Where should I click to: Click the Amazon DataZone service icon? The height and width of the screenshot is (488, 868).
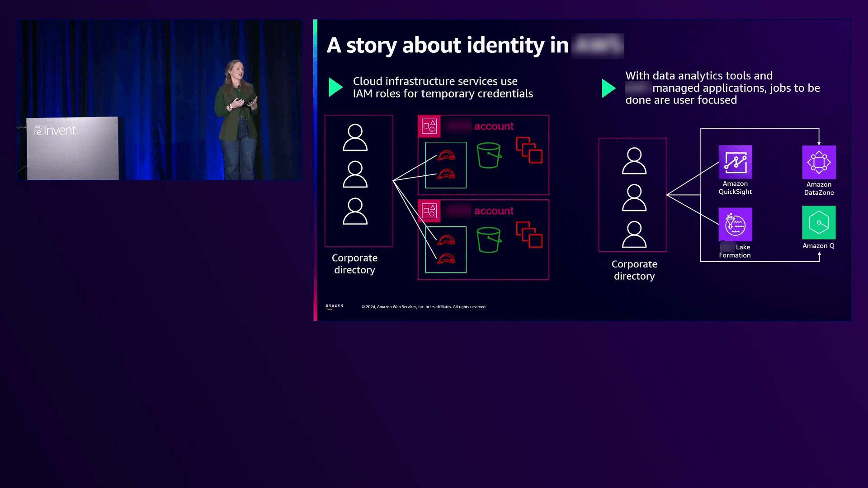(819, 162)
